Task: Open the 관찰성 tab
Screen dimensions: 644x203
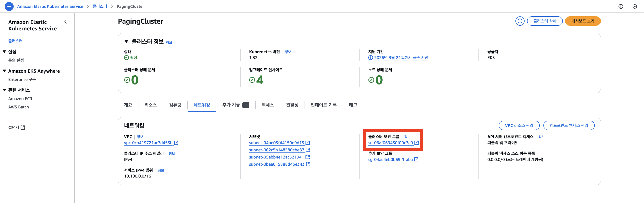Action: coord(292,105)
